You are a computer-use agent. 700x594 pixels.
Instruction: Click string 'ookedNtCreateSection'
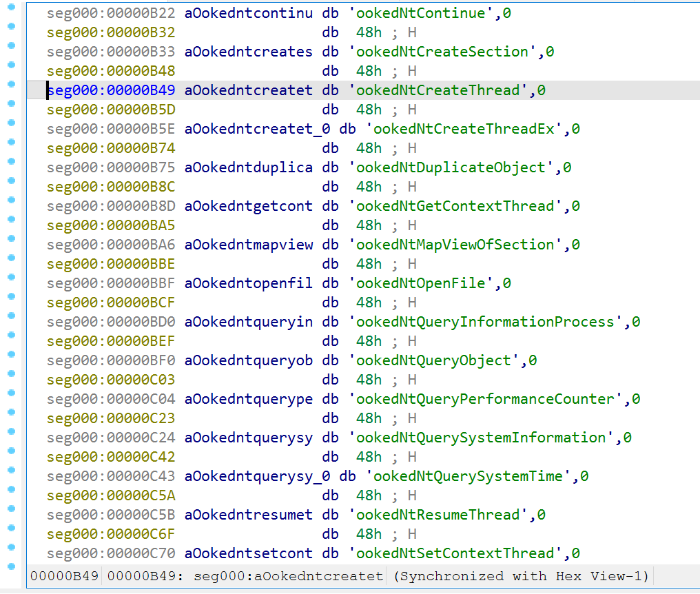pos(442,52)
